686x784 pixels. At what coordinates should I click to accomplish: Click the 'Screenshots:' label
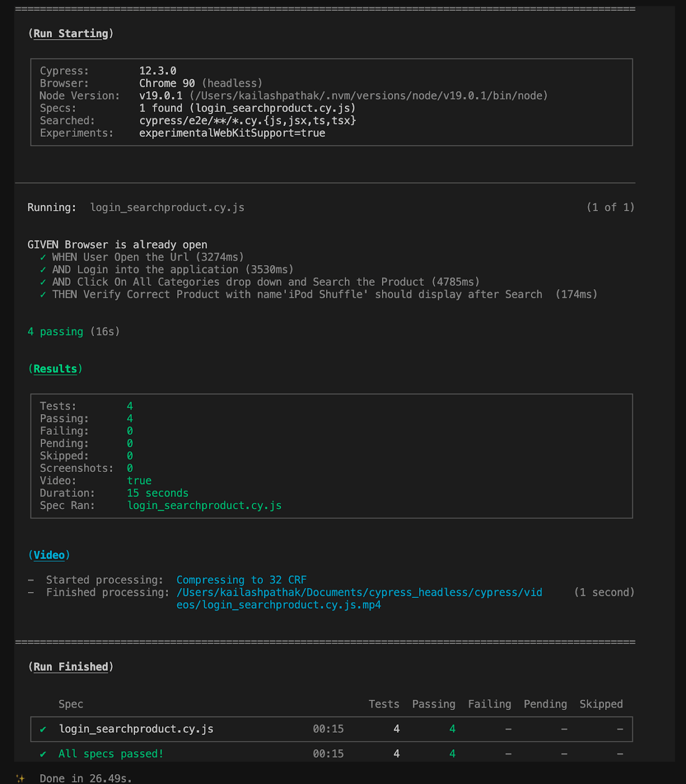(x=76, y=468)
